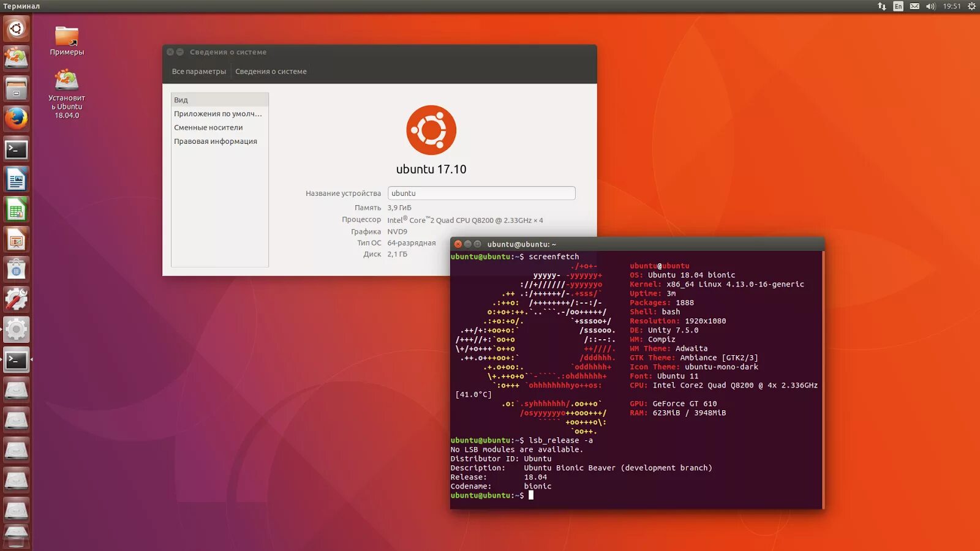
Task: Open the Ubuntu Dash search launcher icon
Action: coord(16,29)
